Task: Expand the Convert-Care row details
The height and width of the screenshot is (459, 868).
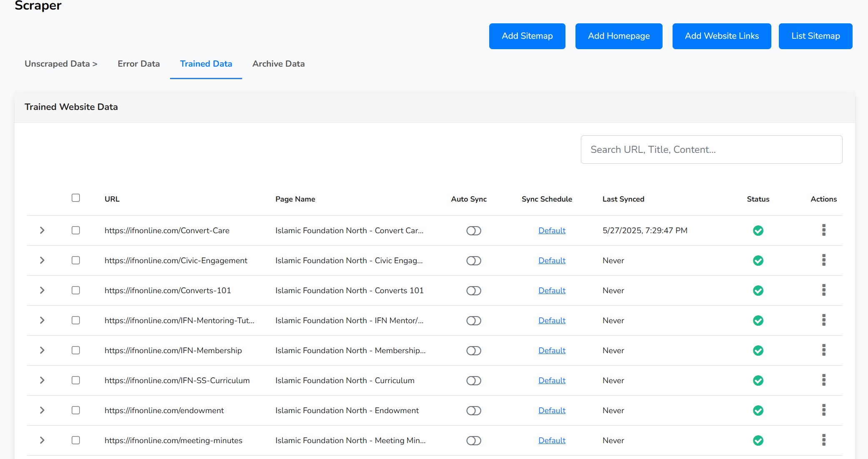Action: [x=42, y=230]
